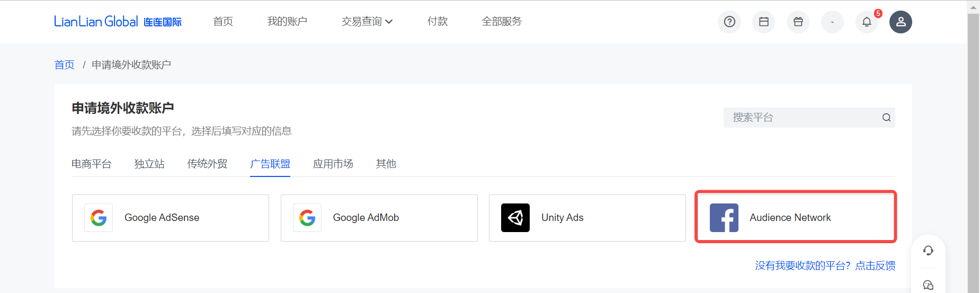Open the headset customer support icon
Viewport: 980px width, 293px height.
[928, 251]
